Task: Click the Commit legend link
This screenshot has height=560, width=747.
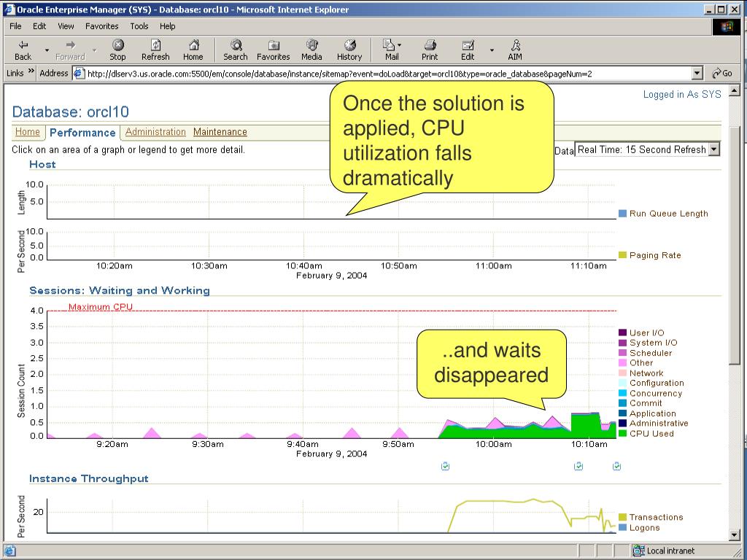Action: tap(646, 402)
